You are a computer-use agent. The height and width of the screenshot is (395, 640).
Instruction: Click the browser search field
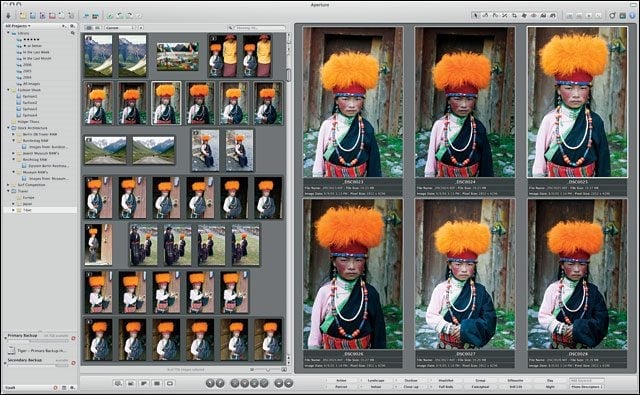click(260, 28)
